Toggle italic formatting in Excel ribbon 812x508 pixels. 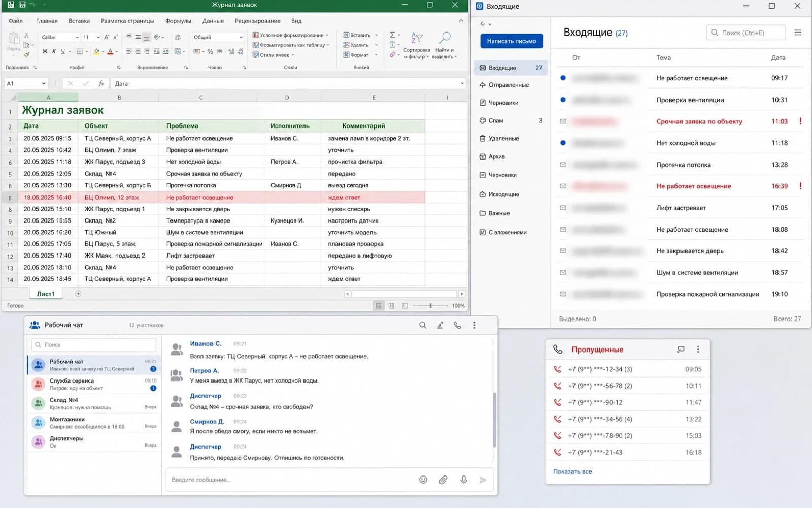(54, 51)
